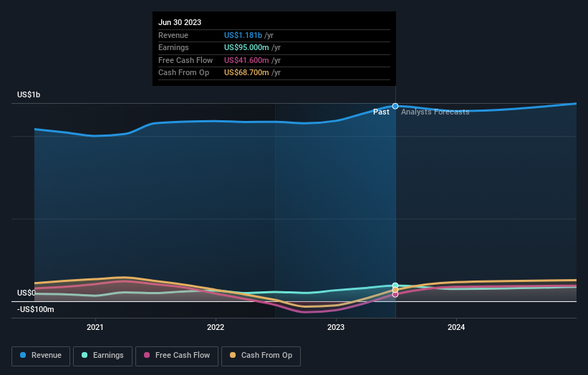This screenshot has height=375, width=588.
Task: Click the US$95.000m earnings value
Action: tap(246, 47)
